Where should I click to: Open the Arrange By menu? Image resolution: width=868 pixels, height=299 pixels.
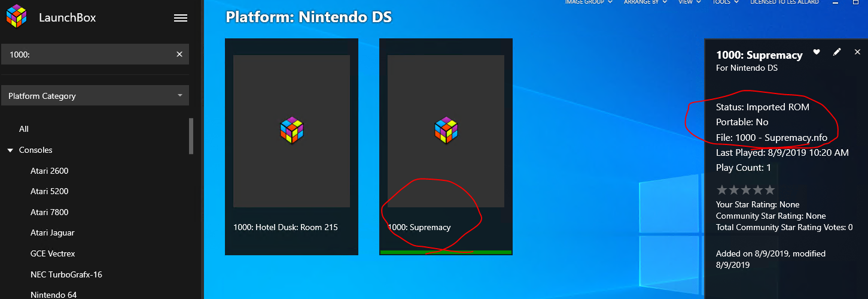(645, 2)
